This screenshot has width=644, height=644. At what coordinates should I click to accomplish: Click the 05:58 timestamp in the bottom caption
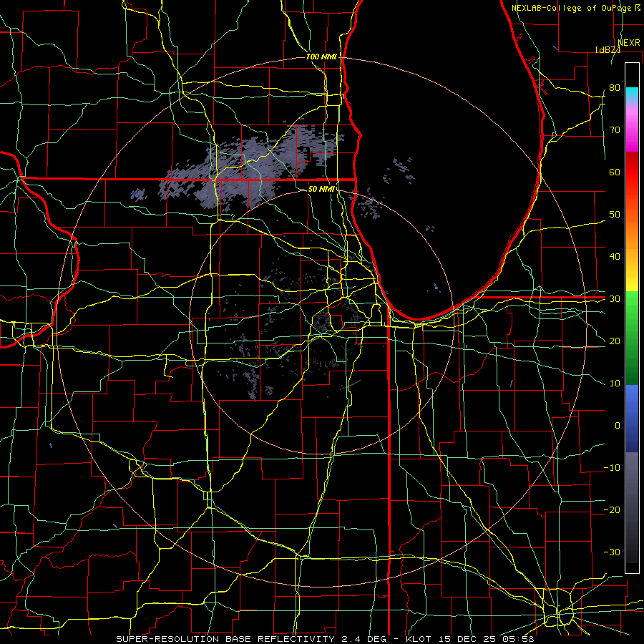520,639
